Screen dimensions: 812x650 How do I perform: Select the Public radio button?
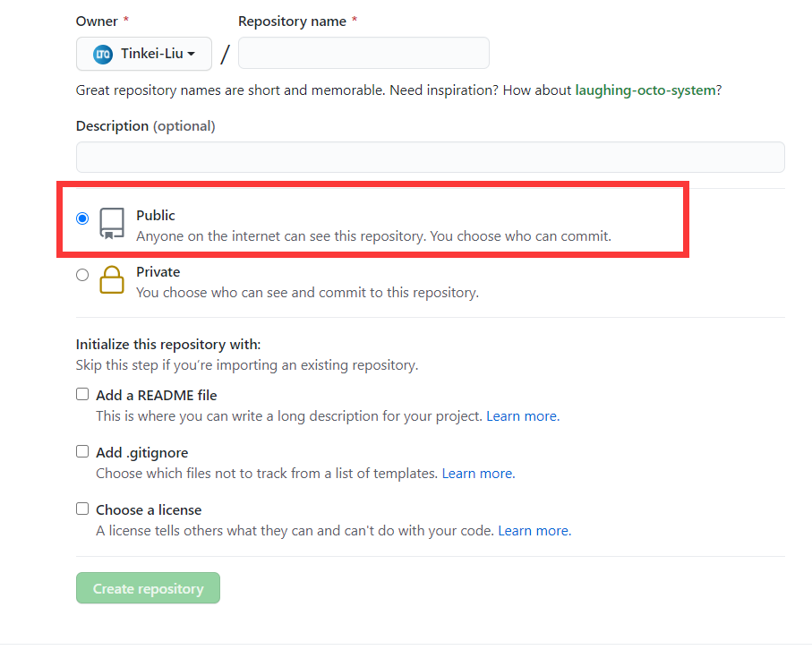point(82,218)
